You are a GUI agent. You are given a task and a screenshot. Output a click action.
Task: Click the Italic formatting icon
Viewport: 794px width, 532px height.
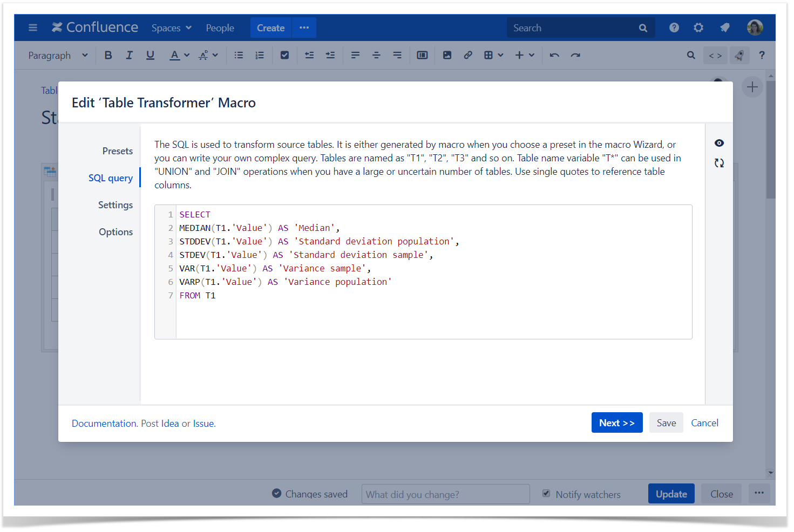click(129, 55)
